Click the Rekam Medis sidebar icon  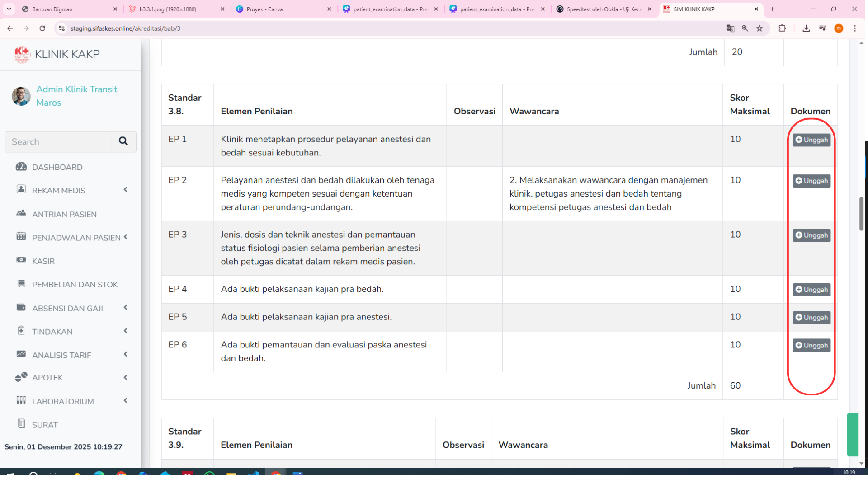click(x=21, y=189)
